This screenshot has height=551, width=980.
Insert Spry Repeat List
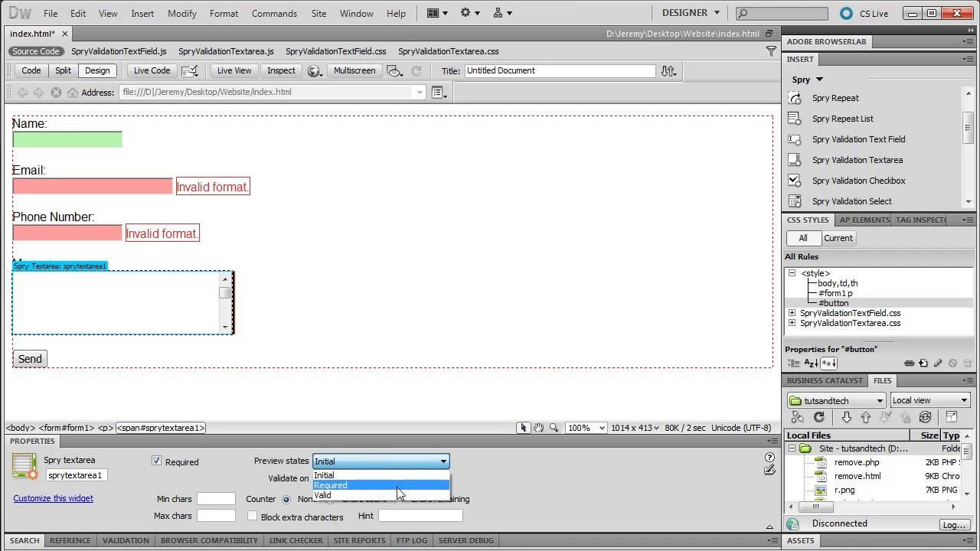click(x=842, y=119)
